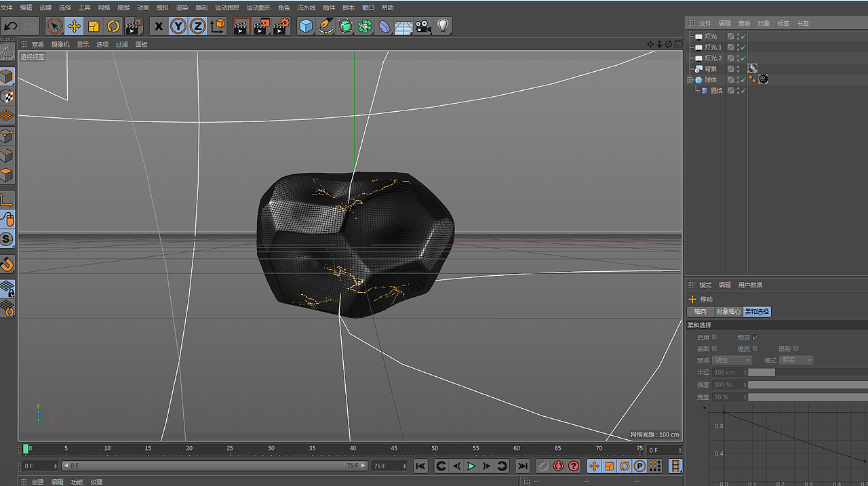Viewport: 868px width, 486px height.
Task: Select the Scale tool in the toolbar
Action: click(x=94, y=26)
